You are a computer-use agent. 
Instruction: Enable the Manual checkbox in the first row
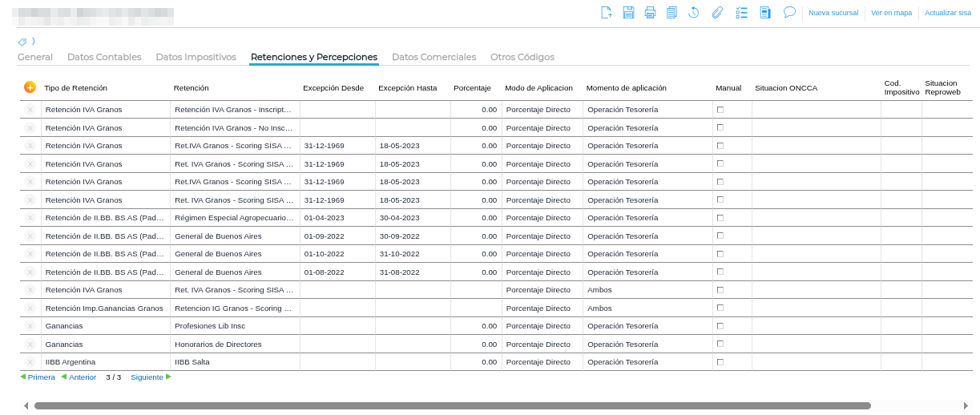tap(720, 110)
